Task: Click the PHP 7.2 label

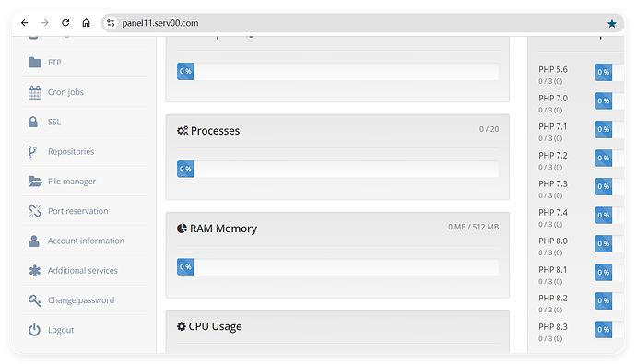Action: point(553,155)
